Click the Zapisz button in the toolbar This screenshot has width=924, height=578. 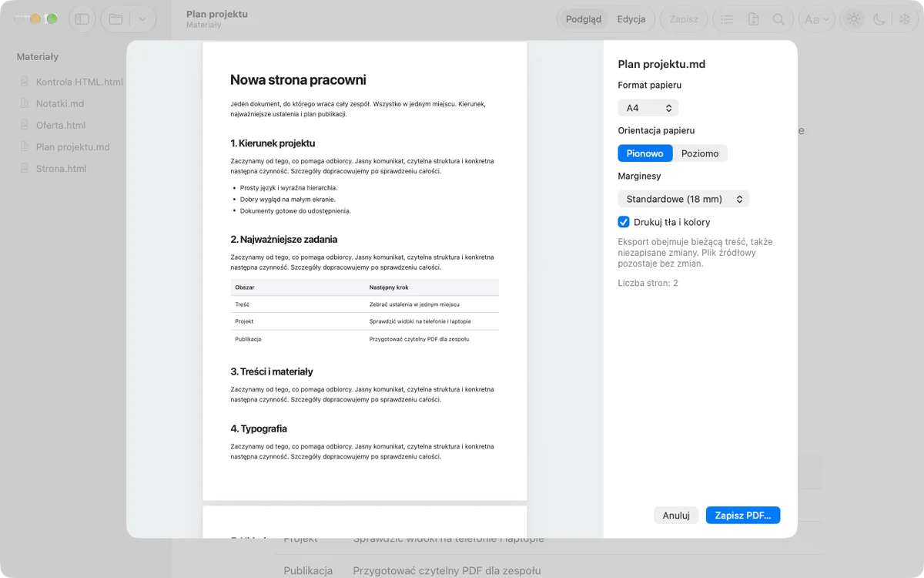(x=684, y=19)
